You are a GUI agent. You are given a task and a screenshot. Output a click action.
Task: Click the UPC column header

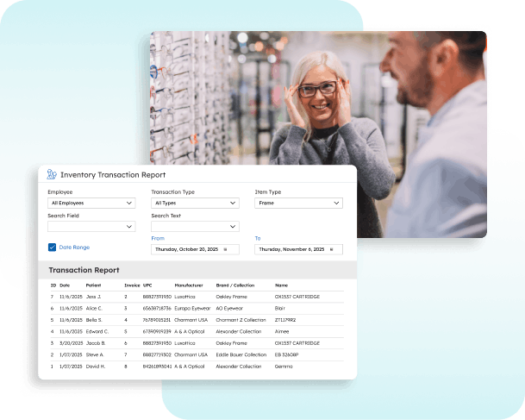(x=147, y=285)
